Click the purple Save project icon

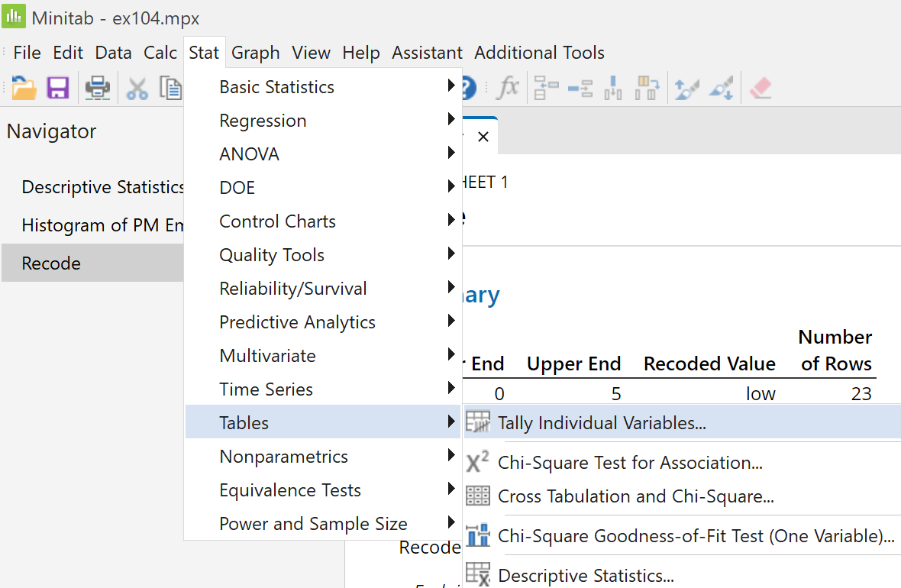(58, 88)
